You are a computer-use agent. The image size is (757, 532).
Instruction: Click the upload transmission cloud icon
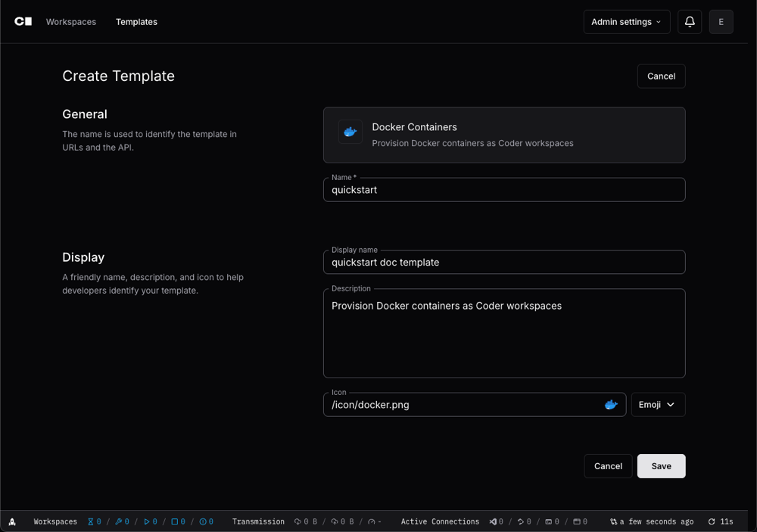334,521
